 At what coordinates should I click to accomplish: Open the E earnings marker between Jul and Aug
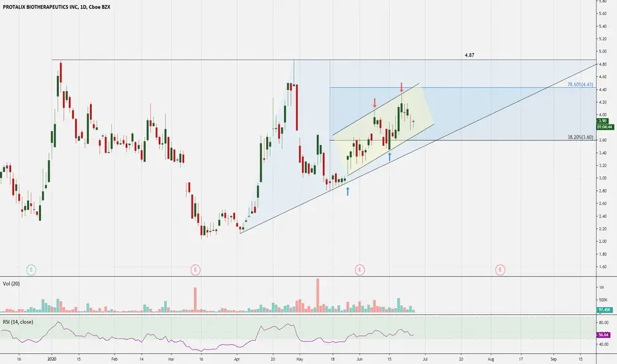(x=500, y=270)
